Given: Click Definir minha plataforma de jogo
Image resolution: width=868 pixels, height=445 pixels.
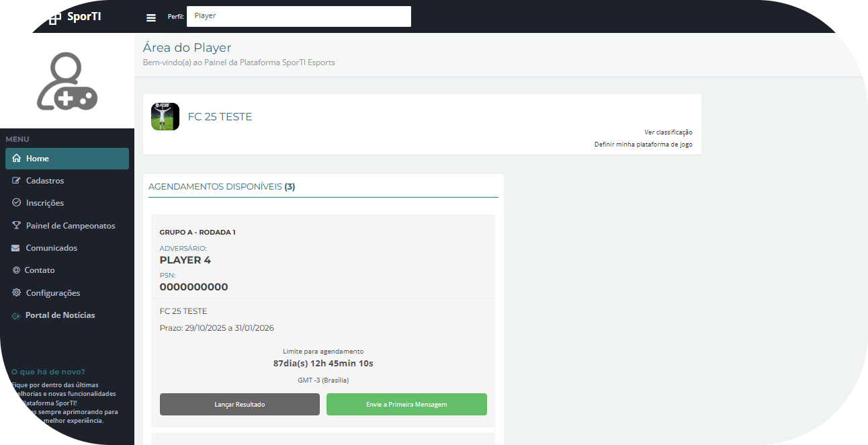Looking at the screenshot, I should click(643, 145).
